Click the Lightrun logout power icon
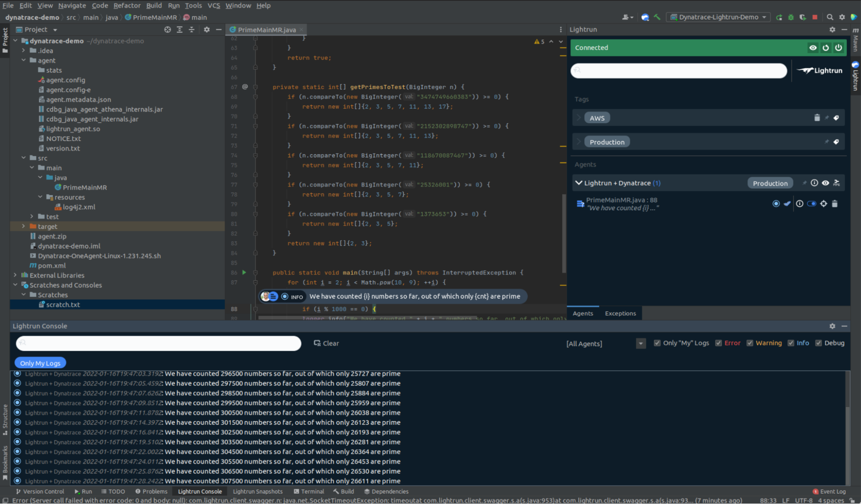861x504 pixels. [838, 48]
